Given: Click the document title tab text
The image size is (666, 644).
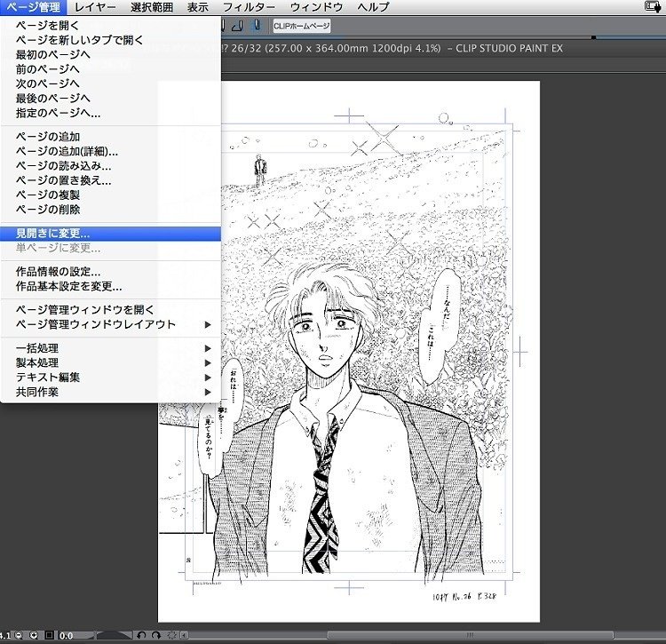Looking at the screenshot, I should coord(392,49).
